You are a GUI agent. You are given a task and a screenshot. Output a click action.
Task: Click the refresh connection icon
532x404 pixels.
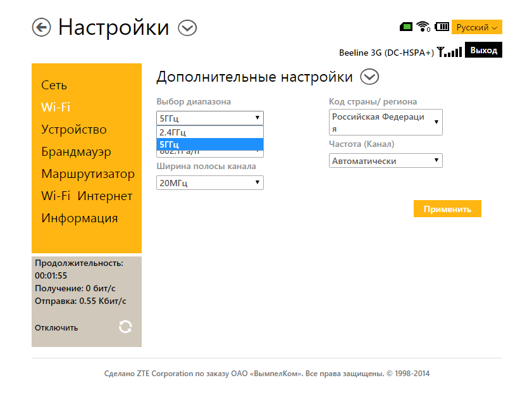(x=125, y=327)
